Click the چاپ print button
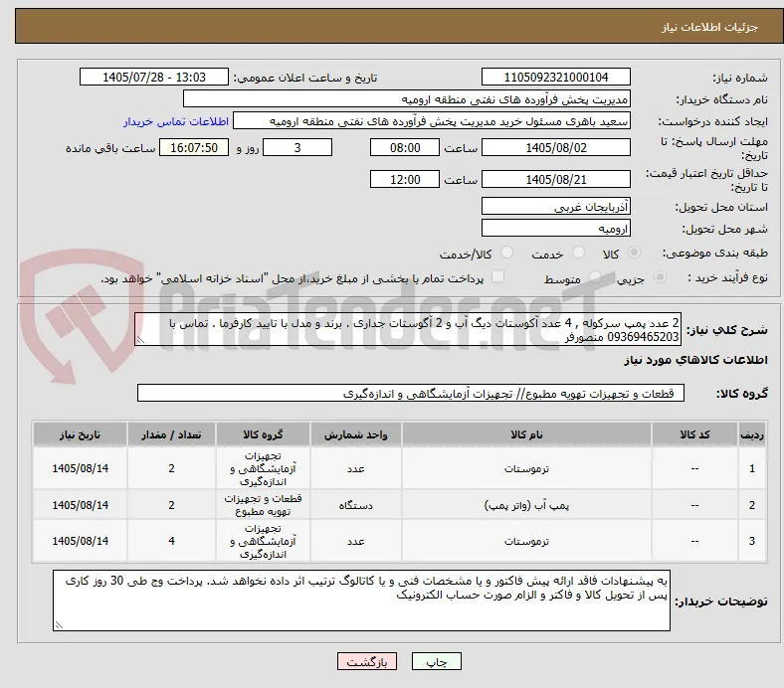This screenshot has height=688, width=784. pos(436,661)
